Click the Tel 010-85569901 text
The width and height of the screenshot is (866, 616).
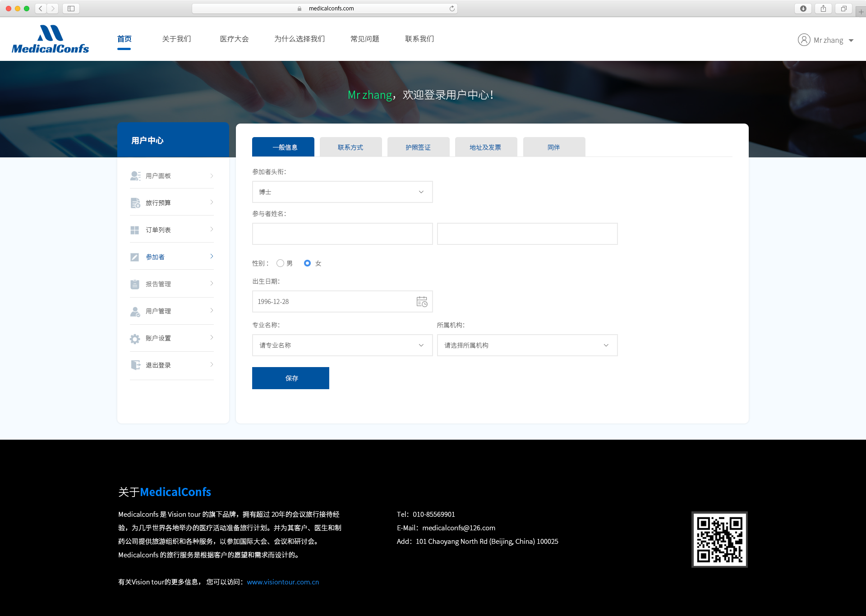(426, 514)
